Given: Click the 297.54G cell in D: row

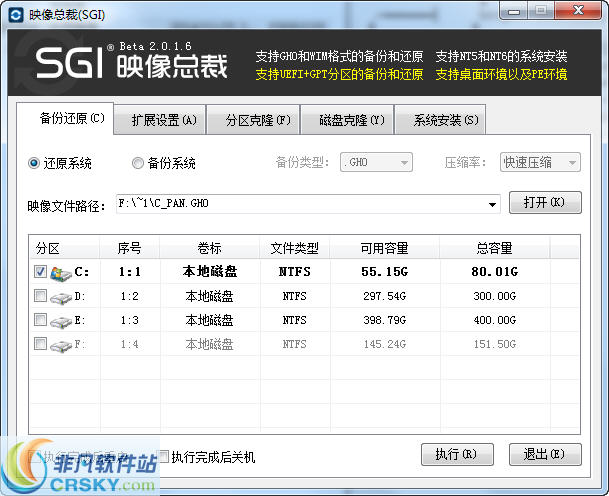Looking at the screenshot, I should [x=385, y=296].
